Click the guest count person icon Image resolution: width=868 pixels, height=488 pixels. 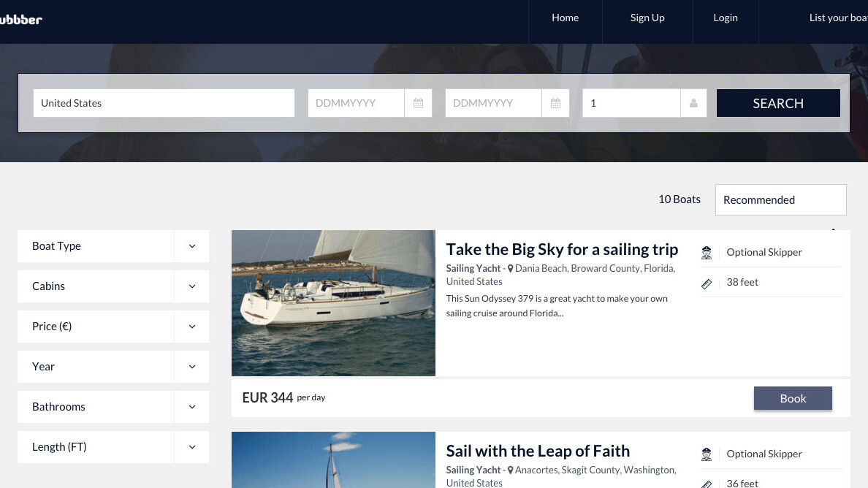(x=693, y=103)
